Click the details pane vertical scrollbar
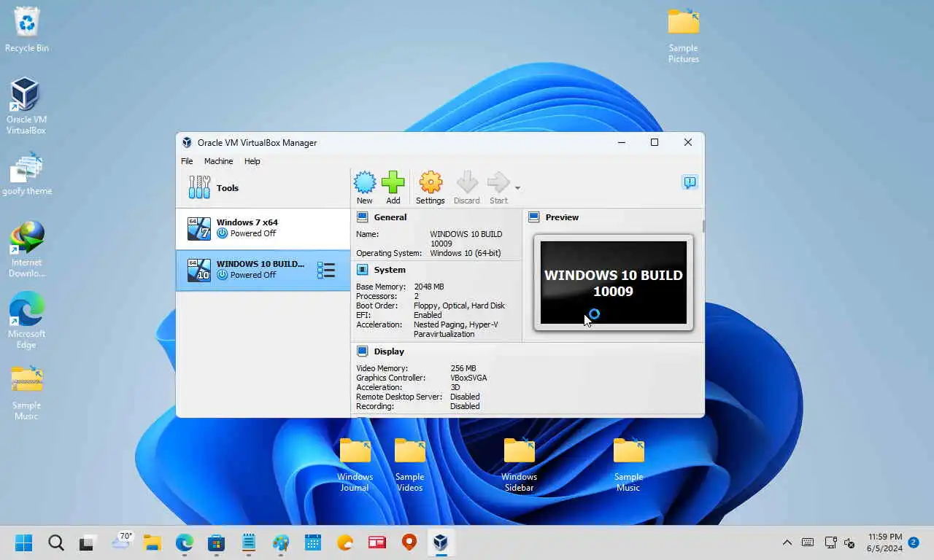Screen dimensions: 934x560 pos(703,226)
